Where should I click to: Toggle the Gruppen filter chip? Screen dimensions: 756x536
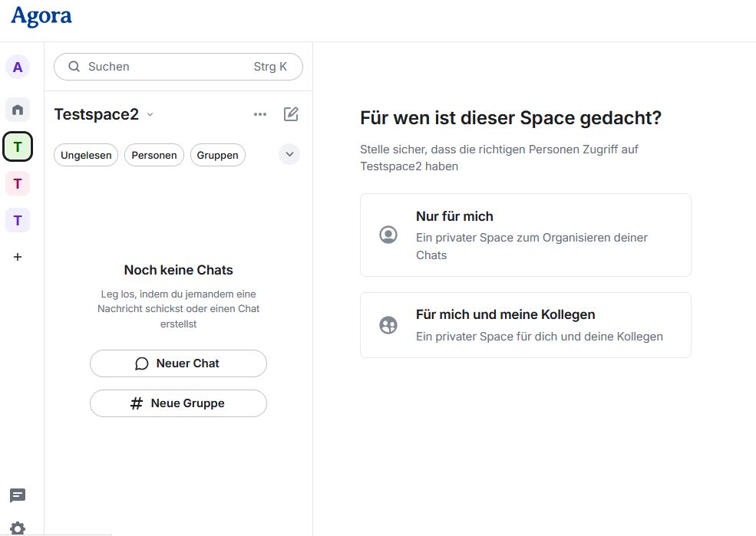pyautogui.click(x=218, y=155)
